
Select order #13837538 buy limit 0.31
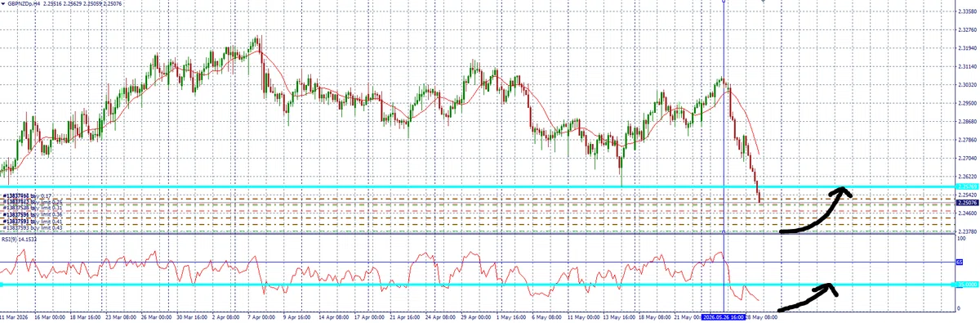click(x=33, y=208)
